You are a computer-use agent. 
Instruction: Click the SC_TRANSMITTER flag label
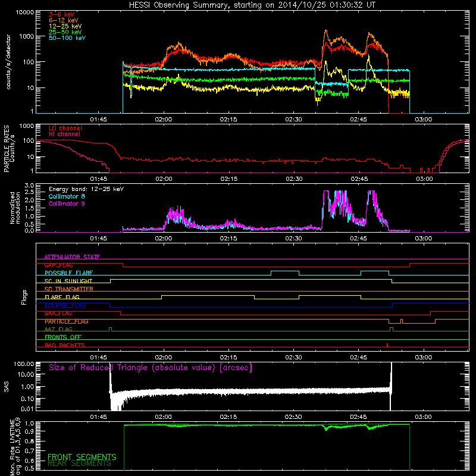click(x=69, y=289)
